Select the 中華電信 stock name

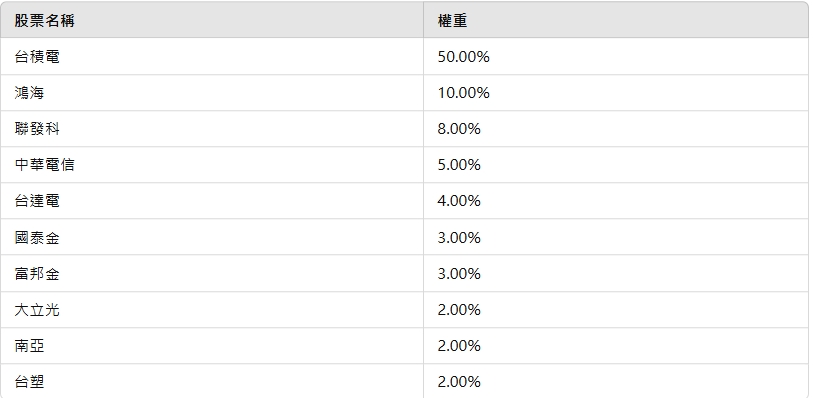[44, 164]
